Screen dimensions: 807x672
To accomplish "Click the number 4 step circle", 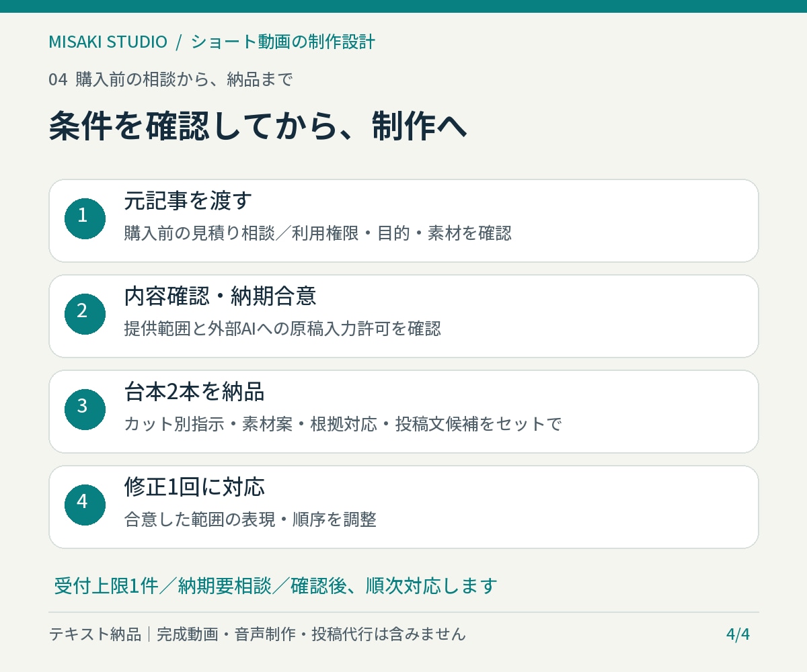I will coord(85,505).
